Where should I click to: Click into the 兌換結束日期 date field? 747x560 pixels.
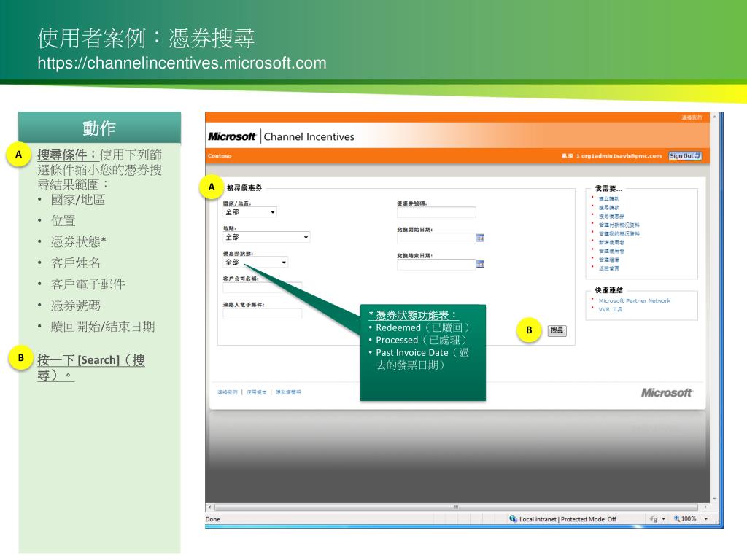[x=436, y=264]
